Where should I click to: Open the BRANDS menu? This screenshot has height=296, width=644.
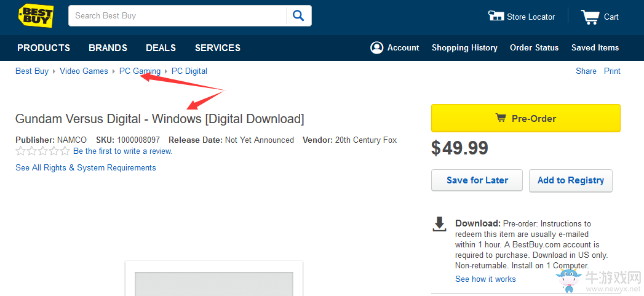[x=108, y=47]
